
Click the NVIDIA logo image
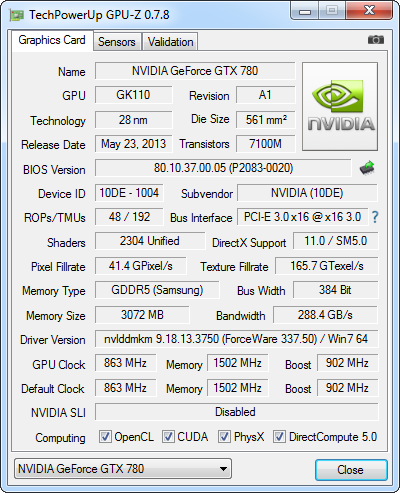340,106
